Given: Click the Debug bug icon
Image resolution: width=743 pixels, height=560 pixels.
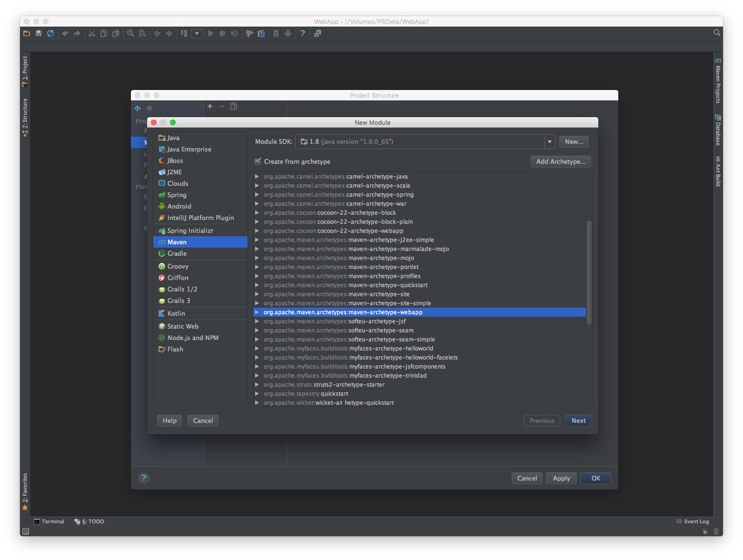Looking at the screenshot, I should point(223,33).
